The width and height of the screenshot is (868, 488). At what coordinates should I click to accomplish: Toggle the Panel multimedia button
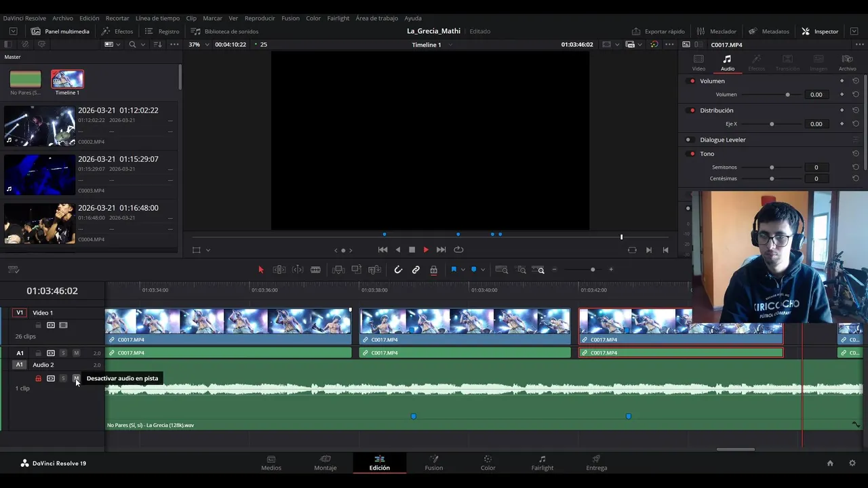click(x=60, y=31)
